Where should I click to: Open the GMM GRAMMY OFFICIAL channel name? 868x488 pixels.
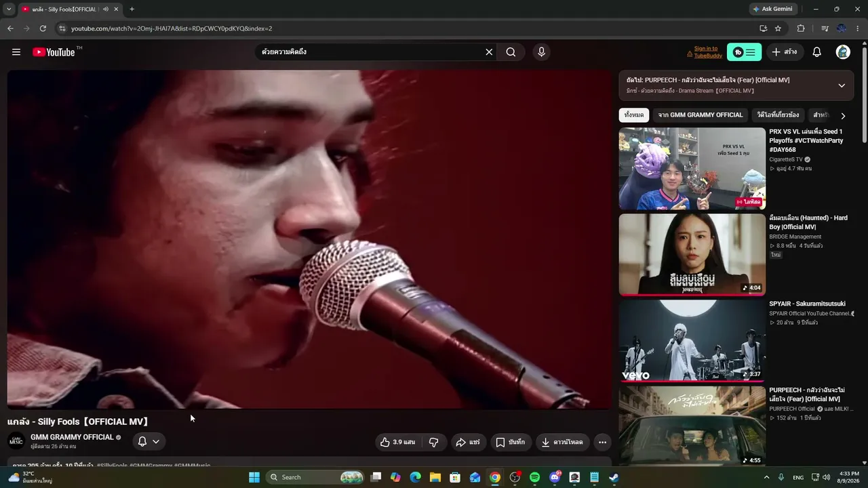(x=72, y=437)
